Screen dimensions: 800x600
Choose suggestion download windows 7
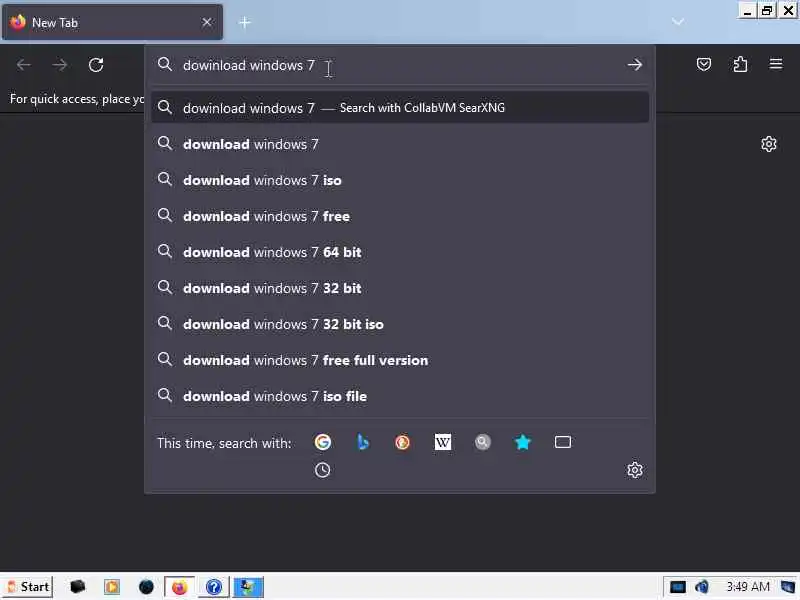pos(399,144)
